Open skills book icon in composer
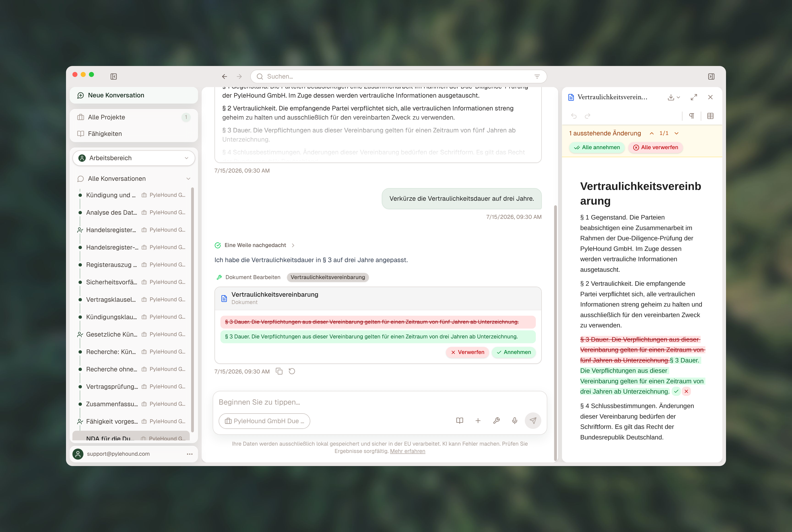The width and height of the screenshot is (792, 532). (460, 421)
